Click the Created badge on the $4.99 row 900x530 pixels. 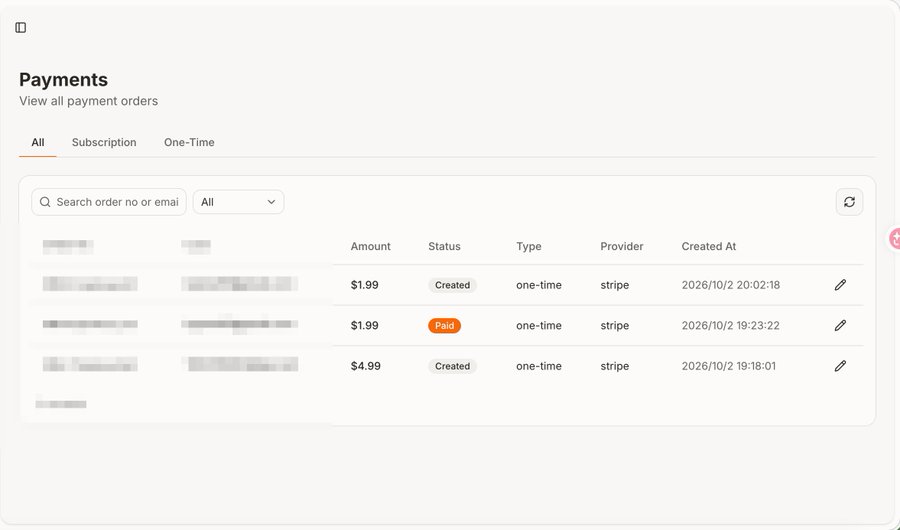pyautogui.click(x=452, y=366)
